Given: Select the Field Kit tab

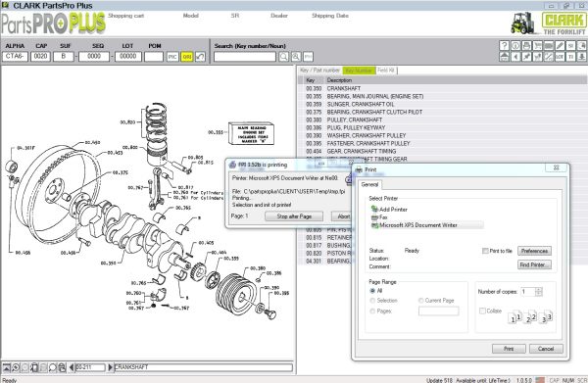Looking at the screenshot, I should 386,71.
